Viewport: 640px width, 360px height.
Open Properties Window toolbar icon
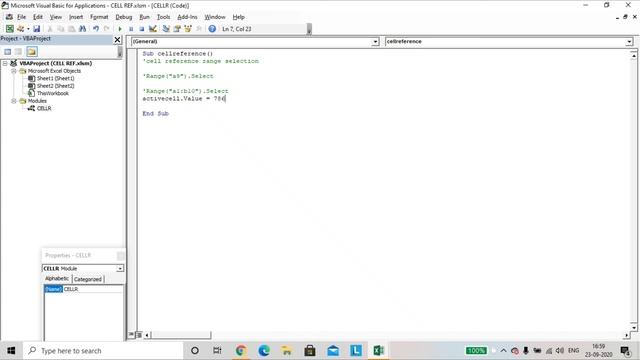click(177, 29)
